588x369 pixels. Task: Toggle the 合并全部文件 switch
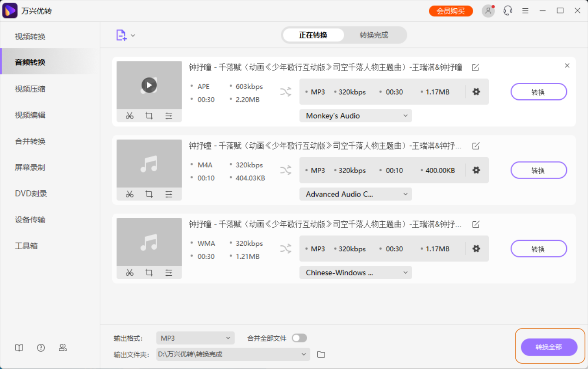point(299,338)
